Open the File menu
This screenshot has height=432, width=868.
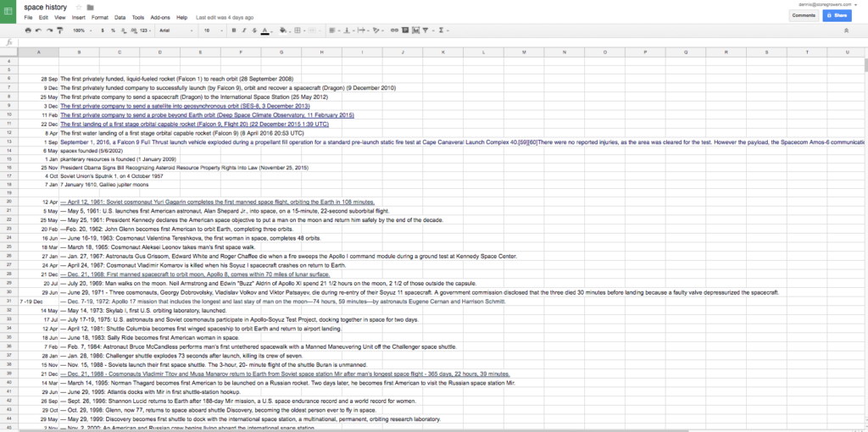pyautogui.click(x=28, y=18)
